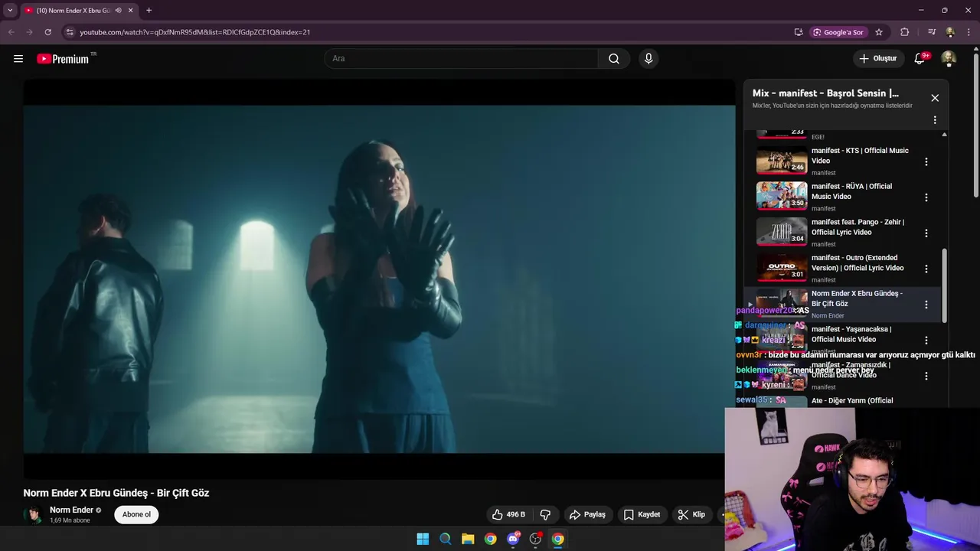Open OBS Studio from the taskbar
980x551 pixels.
pyautogui.click(x=535, y=539)
